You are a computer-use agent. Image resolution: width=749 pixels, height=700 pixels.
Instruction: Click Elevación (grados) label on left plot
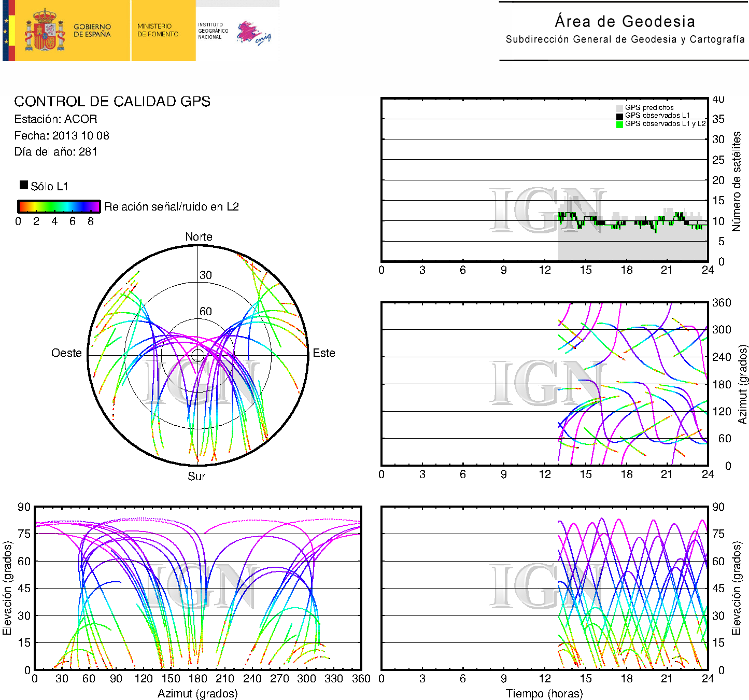tap(7, 588)
